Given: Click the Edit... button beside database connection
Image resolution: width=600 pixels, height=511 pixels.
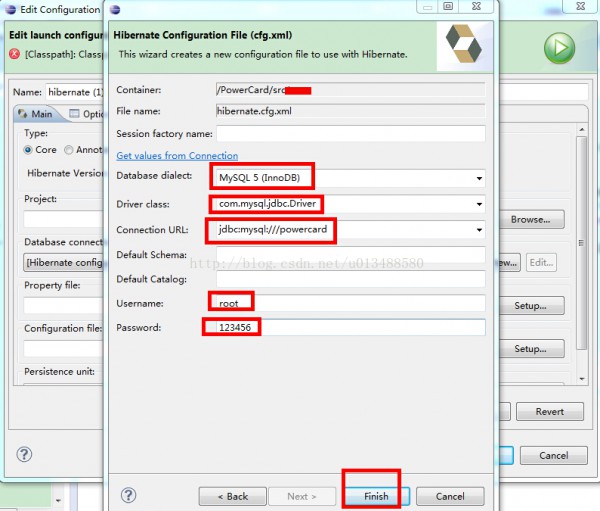Looking at the screenshot, I should 541,263.
